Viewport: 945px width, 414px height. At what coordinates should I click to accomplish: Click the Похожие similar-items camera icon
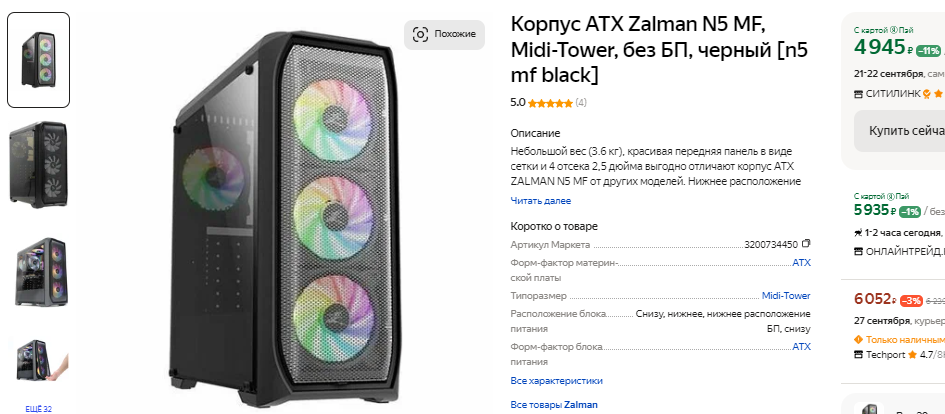pos(421,34)
